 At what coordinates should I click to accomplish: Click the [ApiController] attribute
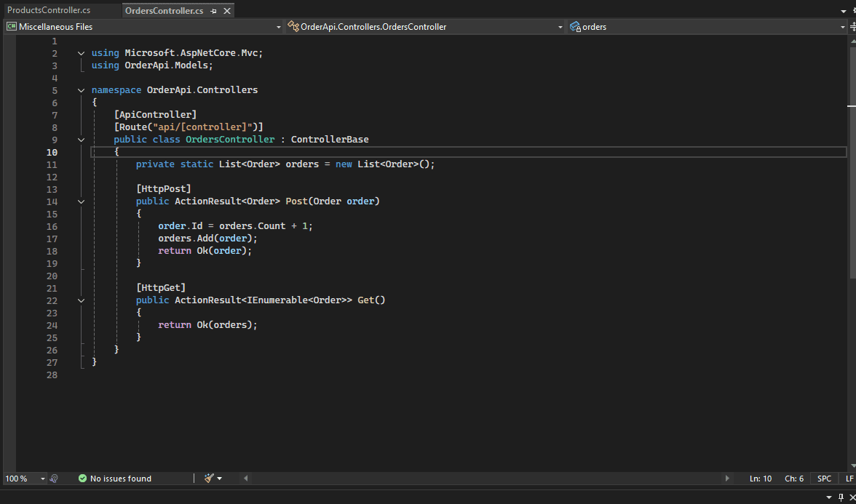point(155,115)
